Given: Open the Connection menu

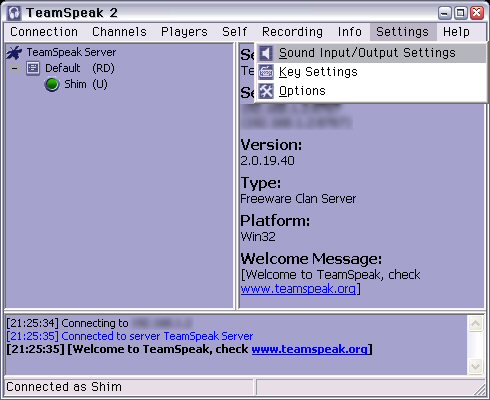Looking at the screenshot, I should click(44, 32).
